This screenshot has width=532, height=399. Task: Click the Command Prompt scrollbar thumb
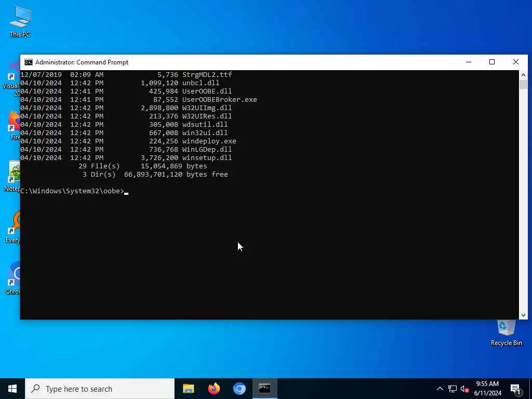tap(523, 84)
